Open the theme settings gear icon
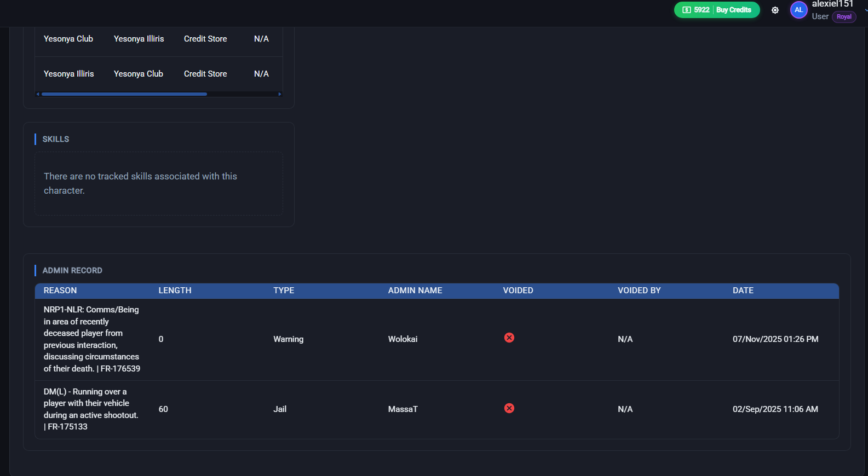Image resolution: width=868 pixels, height=476 pixels. click(x=775, y=10)
